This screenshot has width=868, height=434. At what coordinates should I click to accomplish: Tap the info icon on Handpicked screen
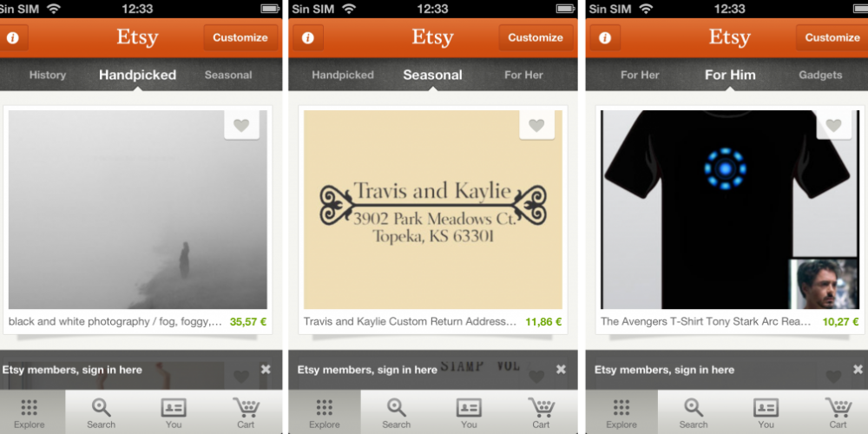[12, 37]
